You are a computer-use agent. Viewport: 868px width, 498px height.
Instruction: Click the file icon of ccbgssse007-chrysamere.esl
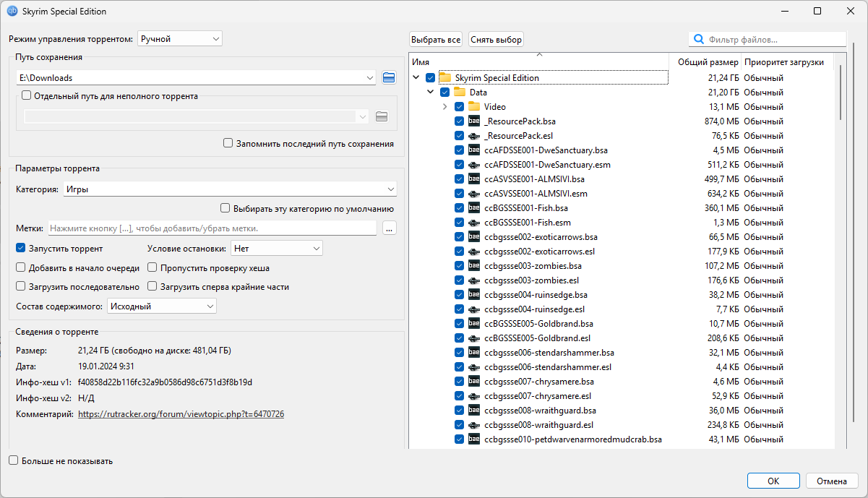(474, 395)
